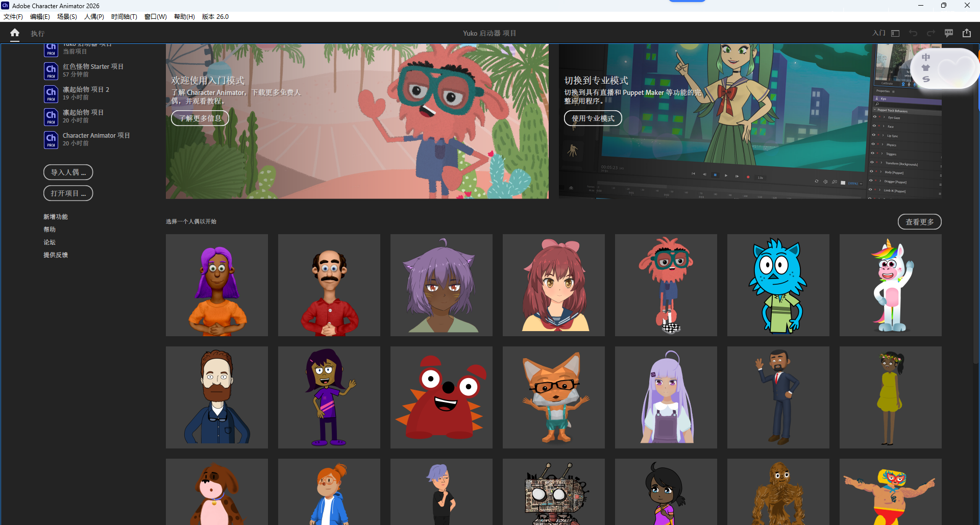Click the 使用专业模式 button
980x525 pixels.
(593, 118)
